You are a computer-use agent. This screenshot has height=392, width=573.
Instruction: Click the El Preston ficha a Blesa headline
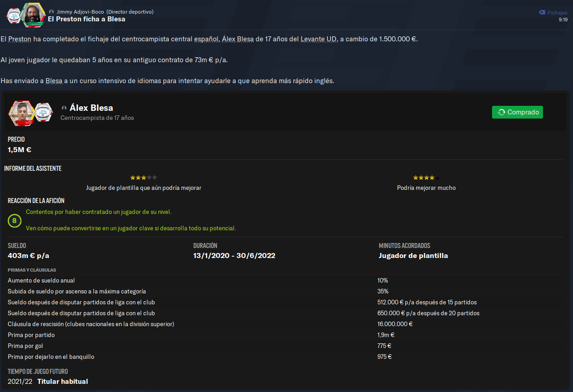pyautogui.click(x=86, y=19)
